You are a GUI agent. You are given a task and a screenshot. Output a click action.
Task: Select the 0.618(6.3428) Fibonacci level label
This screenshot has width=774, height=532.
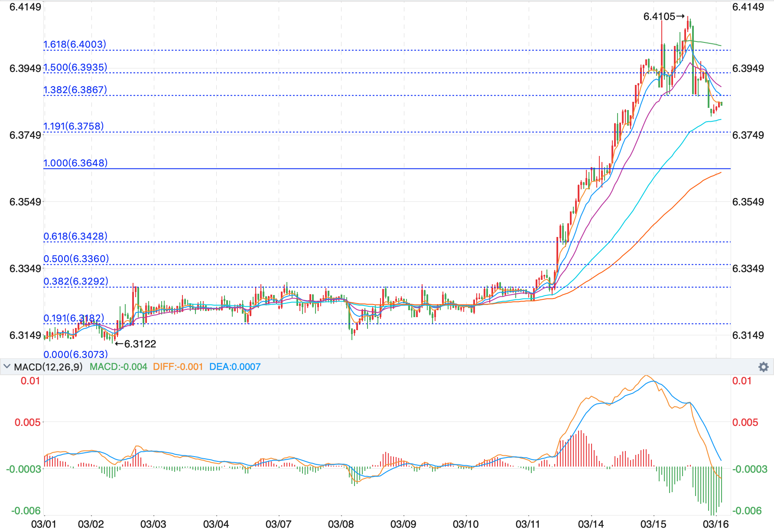coord(75,236)
